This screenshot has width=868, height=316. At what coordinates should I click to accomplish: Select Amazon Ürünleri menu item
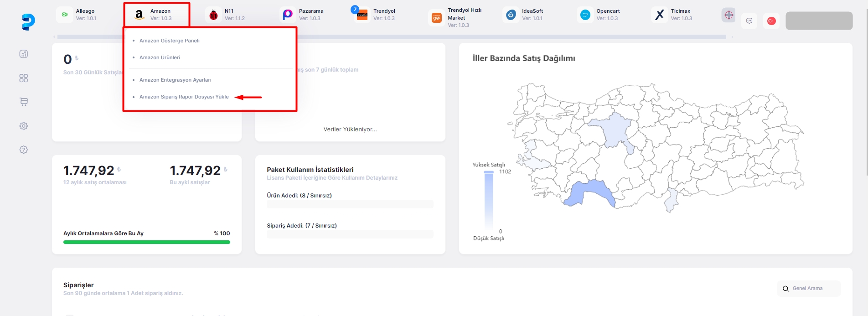pyautogui.click(x=160, y=57)
